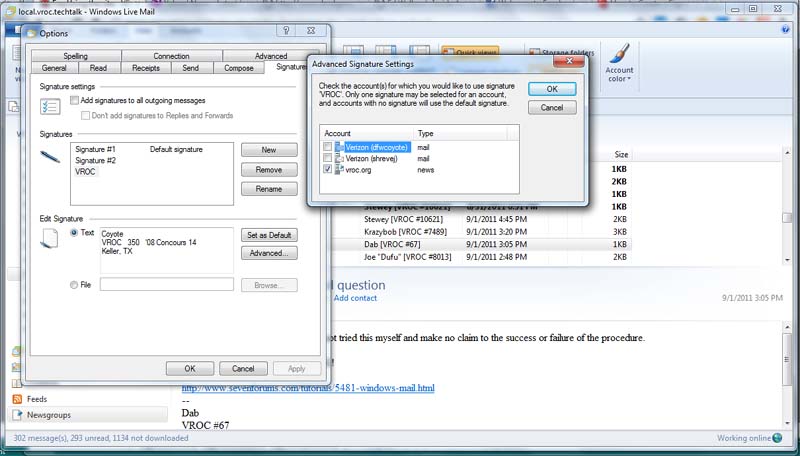
Task: Select the VROC signature in the list
Action: [85, 171]
